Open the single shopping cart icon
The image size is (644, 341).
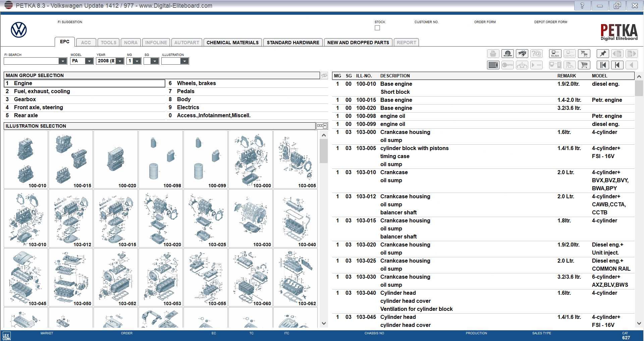click(584, 65)
